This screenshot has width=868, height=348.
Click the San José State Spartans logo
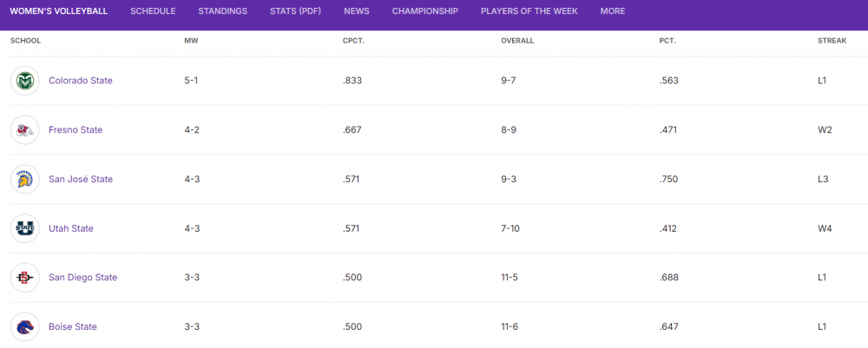[x=25, y=180]
